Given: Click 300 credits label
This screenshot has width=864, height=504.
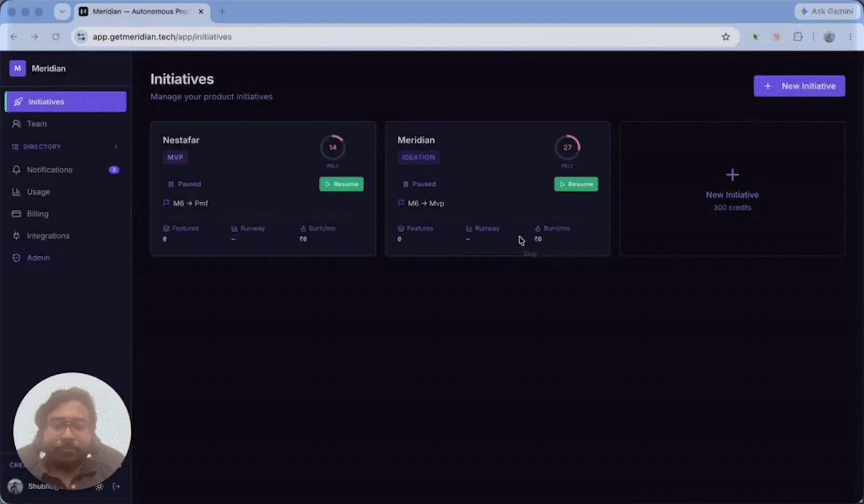Looking at the screenshot, I should click(732, 208).
